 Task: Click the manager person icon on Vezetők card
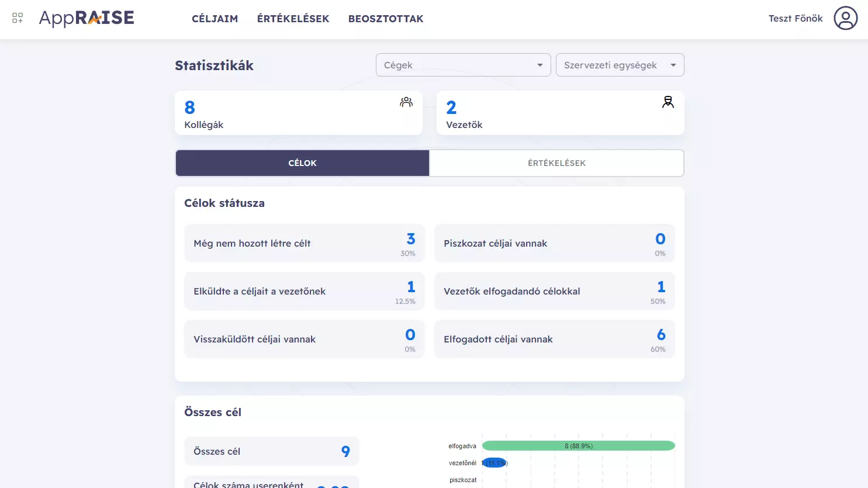(x=668, y=102)
